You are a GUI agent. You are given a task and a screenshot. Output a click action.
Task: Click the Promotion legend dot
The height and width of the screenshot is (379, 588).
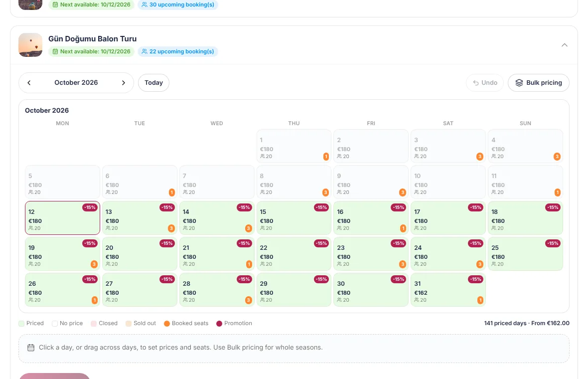point(219,324)
